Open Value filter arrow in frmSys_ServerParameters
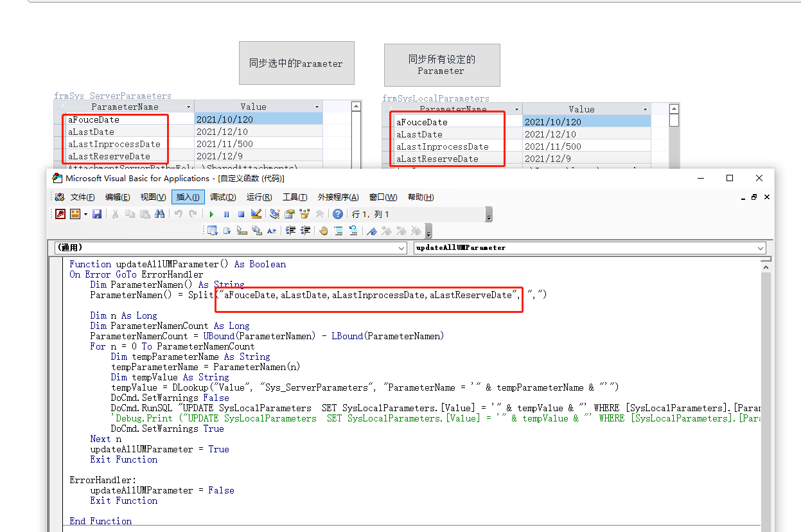801x532 pixels. click(317, 107)
